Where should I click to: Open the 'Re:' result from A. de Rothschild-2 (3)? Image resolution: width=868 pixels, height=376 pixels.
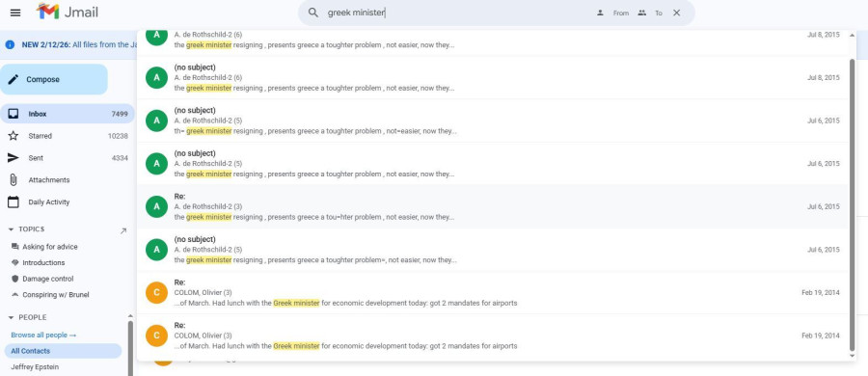(493, 206)
